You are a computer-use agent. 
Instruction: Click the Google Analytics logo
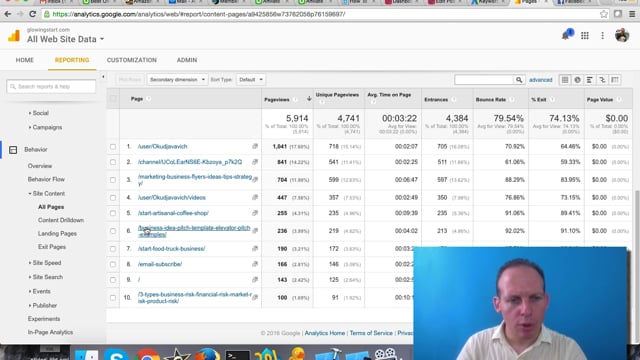(x=14, y=36)
